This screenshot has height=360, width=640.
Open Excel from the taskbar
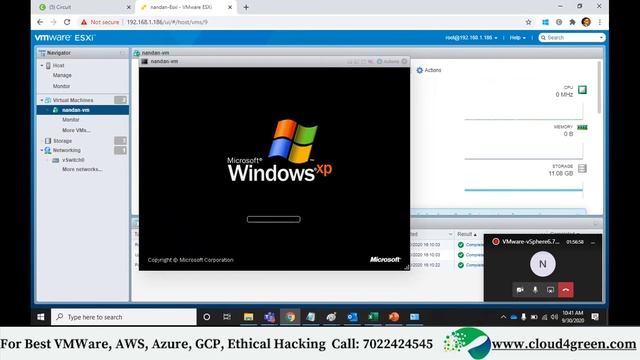tap(373, 317)
